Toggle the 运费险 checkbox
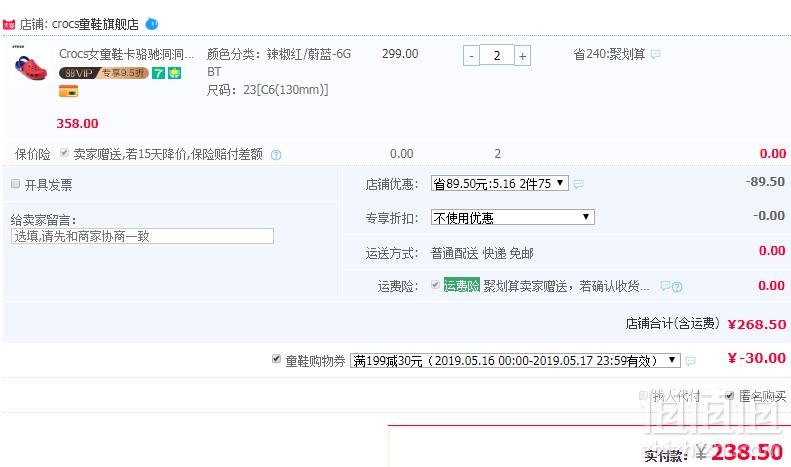Screen dimensions: 791x467 pyautogui.click(x=435, y=284)
